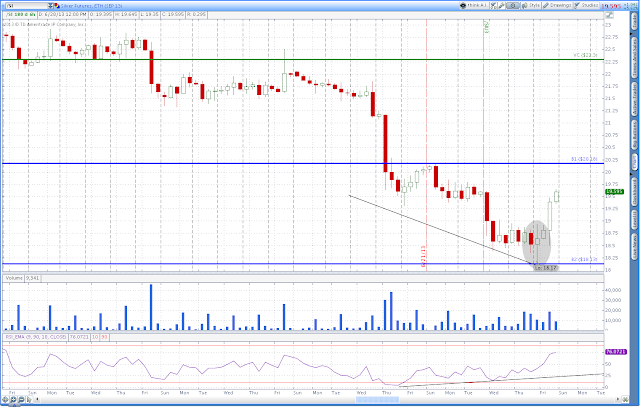
Task: Click the tools icon beside think A.I.
Action: pos(493,6)
